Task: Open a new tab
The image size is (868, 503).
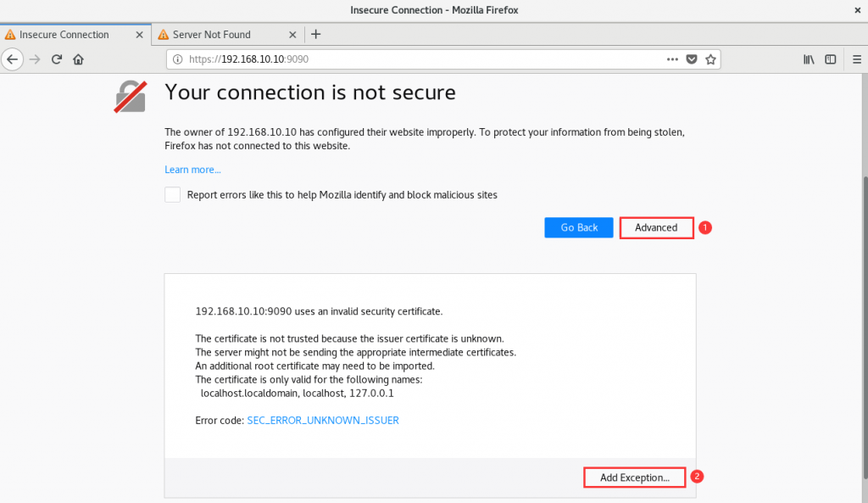Action: (x=316, y=35)
